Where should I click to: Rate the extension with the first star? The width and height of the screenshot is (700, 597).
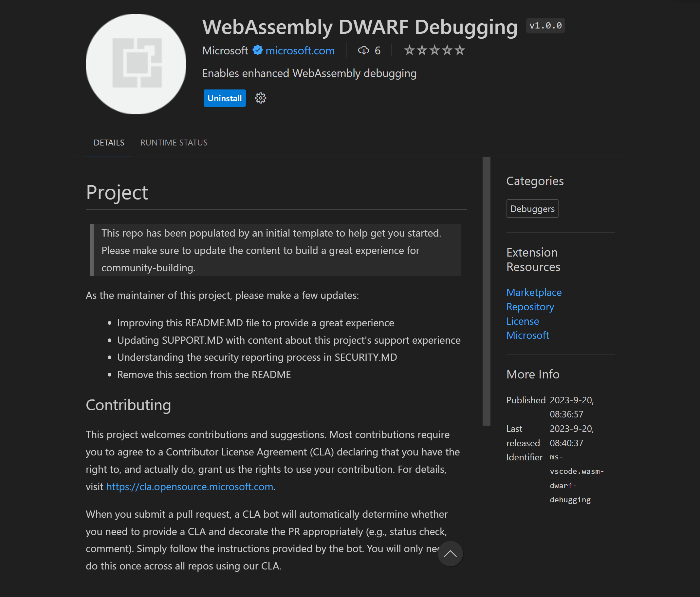[410, 50]
